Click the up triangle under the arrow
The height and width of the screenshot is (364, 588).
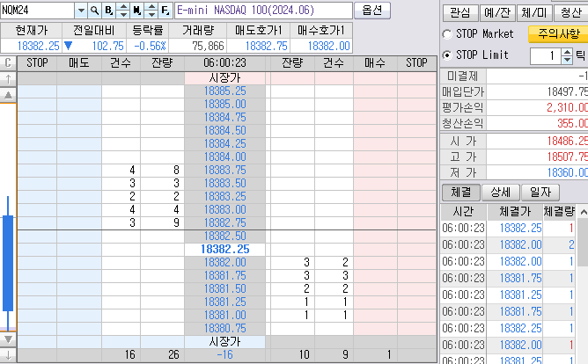click(x=8, y=95)
